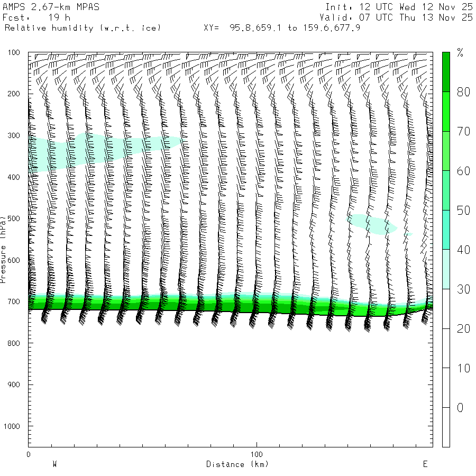Click the 600 pressure axis label
476x476 pixels.
[14, 260]
